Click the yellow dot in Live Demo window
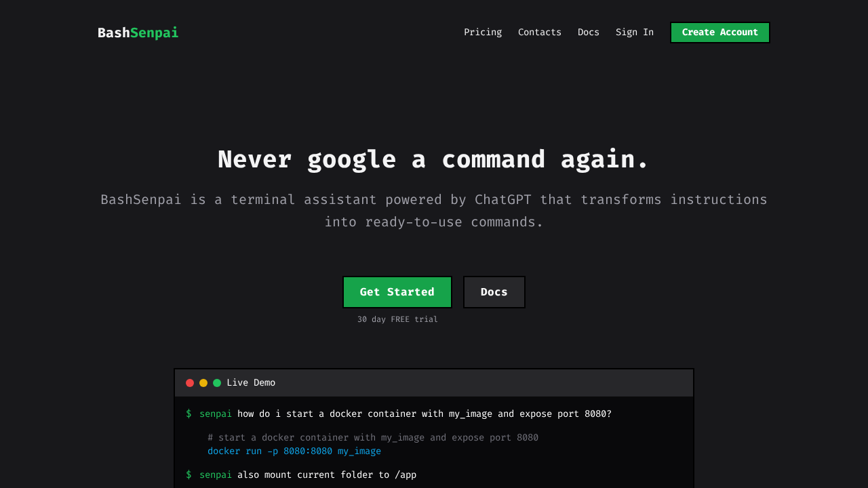The height and width of the screenshot is (488, 868). coord(203,383)
